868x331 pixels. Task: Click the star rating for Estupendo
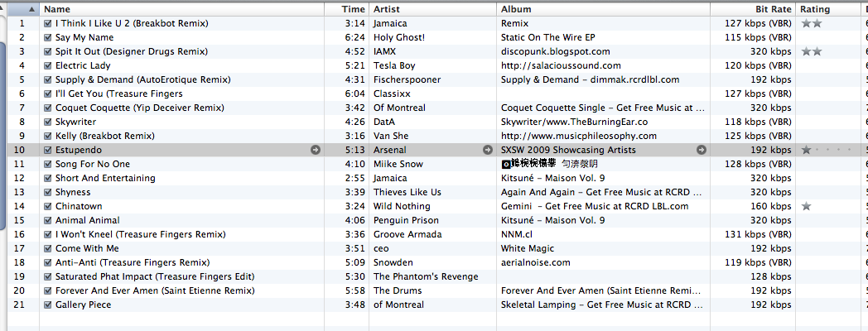click(807, 150)
